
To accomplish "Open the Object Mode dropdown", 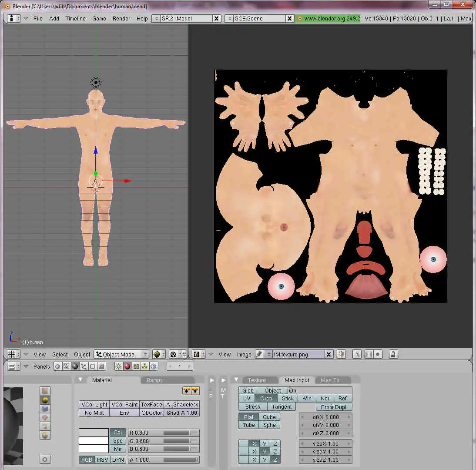I will (x=122, y=354).
